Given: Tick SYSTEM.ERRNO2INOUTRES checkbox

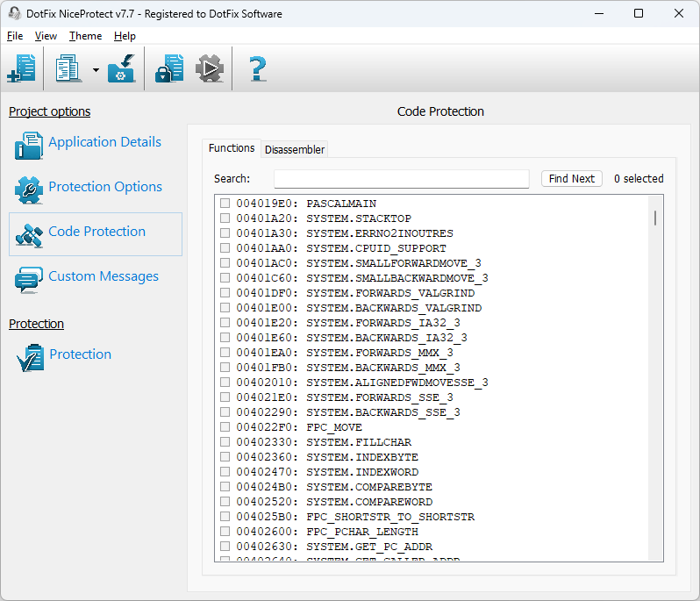Looking at the screenshot, I should point(225,233).
